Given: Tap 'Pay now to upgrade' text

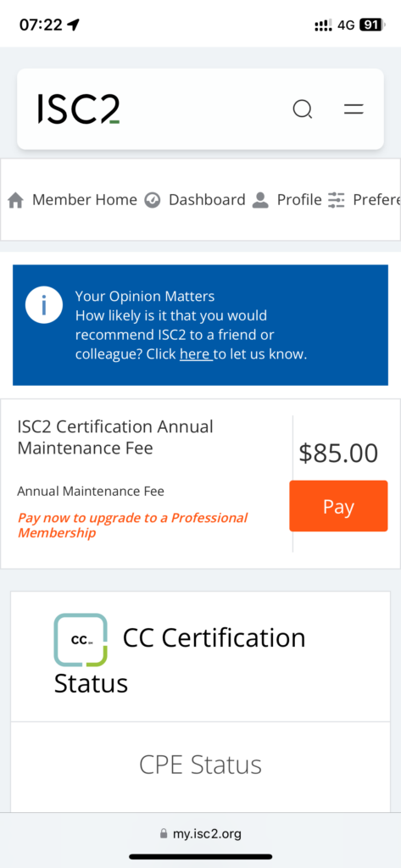Looking at the screenshot, I should click(133, 526).
